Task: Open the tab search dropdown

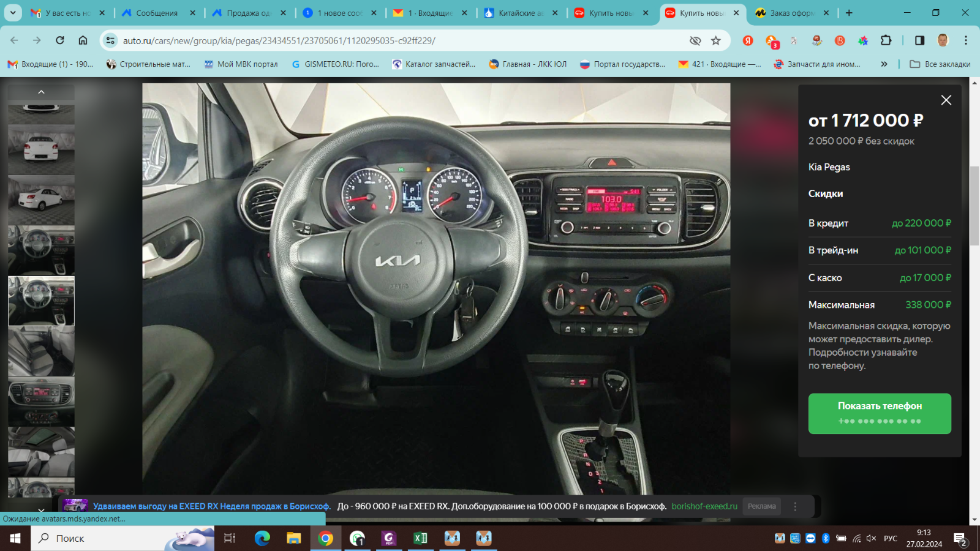Action: point(13,13)
